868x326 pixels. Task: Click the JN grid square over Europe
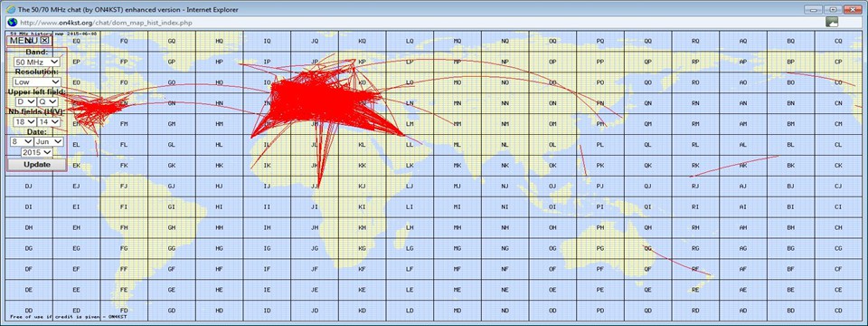pos(316,103)
